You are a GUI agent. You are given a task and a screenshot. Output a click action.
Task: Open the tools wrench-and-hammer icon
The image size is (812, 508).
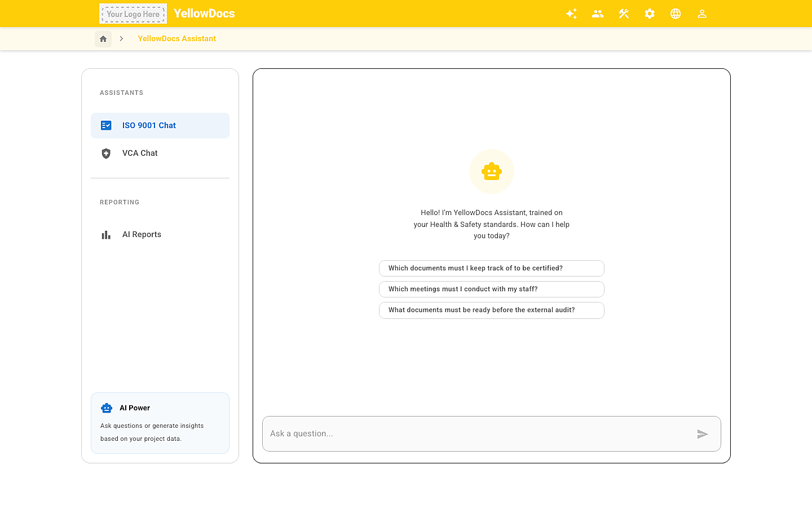[624, 14]
